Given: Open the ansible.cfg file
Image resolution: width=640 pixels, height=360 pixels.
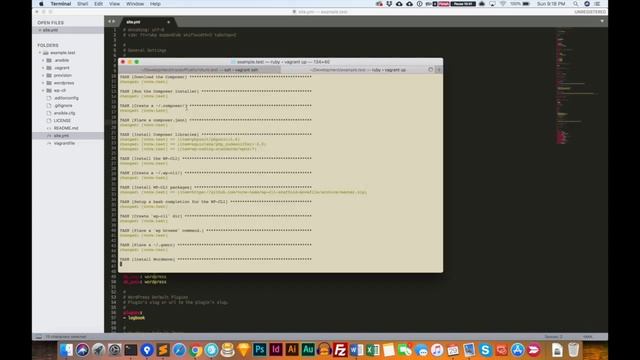Looking at the screenshot, I should point(64,113).
